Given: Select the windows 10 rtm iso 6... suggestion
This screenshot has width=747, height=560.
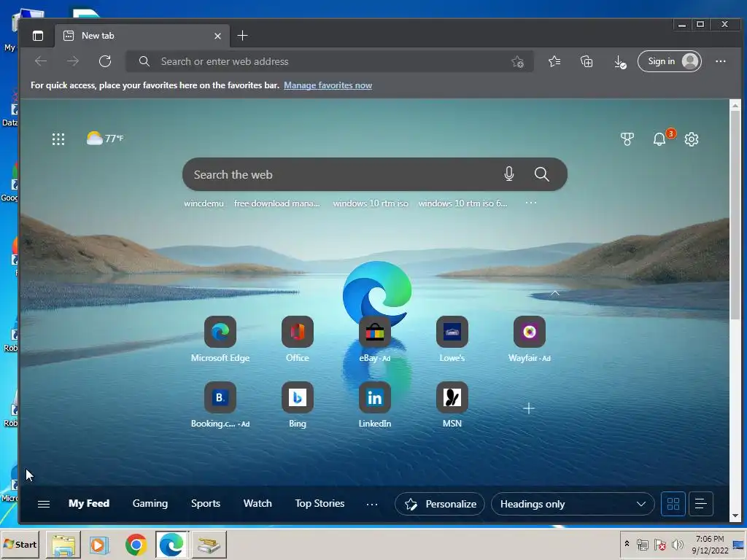Looking at the screenshot, I should (462, 203).
